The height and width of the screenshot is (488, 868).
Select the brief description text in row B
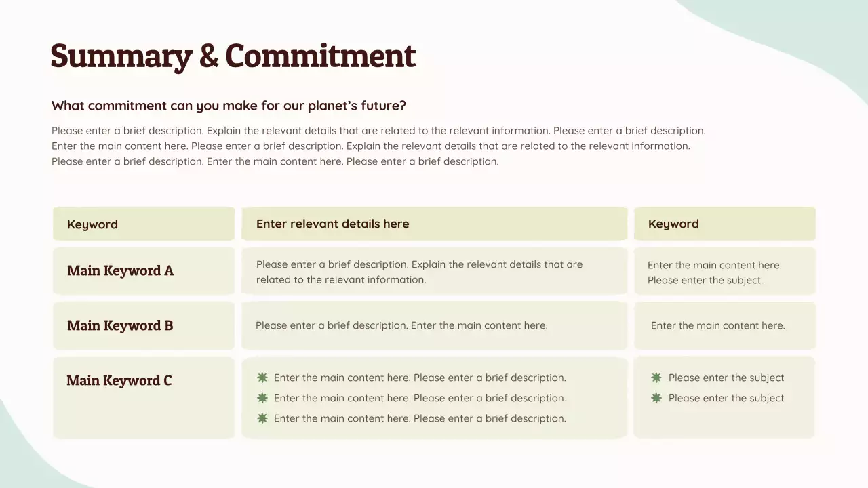[x=401, y=325]
